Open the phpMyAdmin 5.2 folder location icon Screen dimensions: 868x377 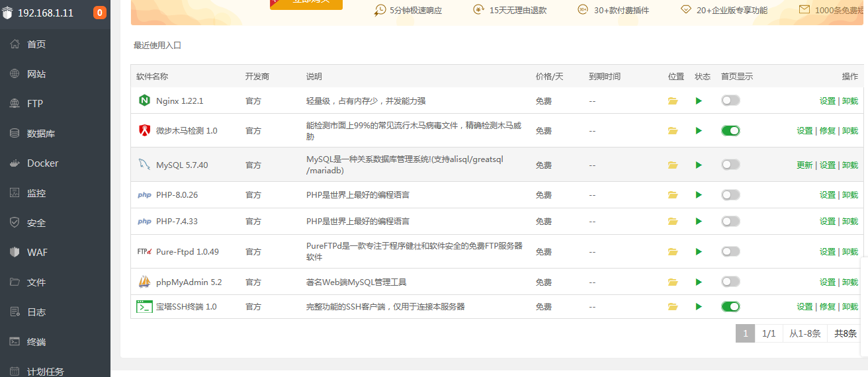coord(673,282)
